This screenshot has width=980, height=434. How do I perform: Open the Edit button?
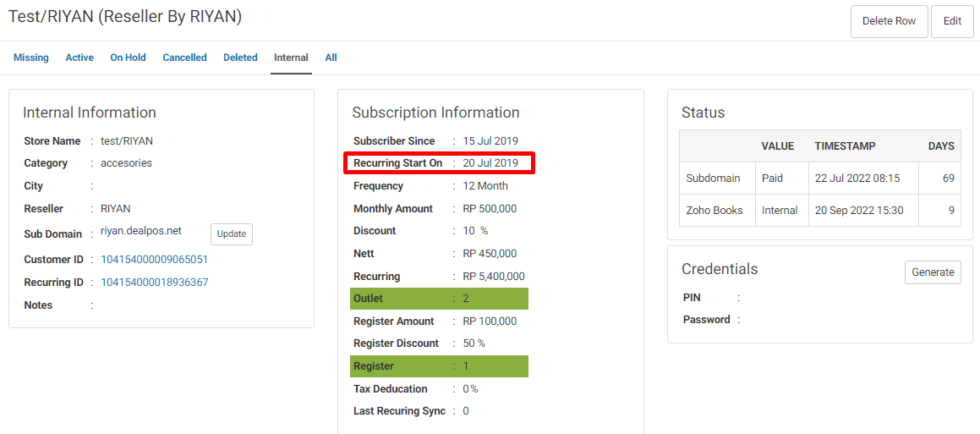point(952,21)
